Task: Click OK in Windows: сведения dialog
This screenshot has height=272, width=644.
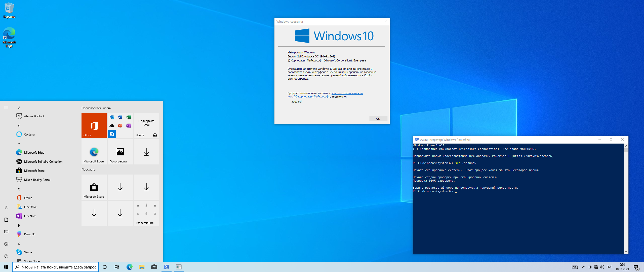Action: point(378,119)
